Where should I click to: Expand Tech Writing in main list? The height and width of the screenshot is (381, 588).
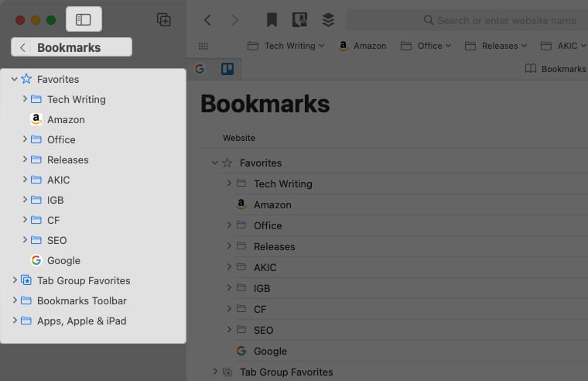229,184
